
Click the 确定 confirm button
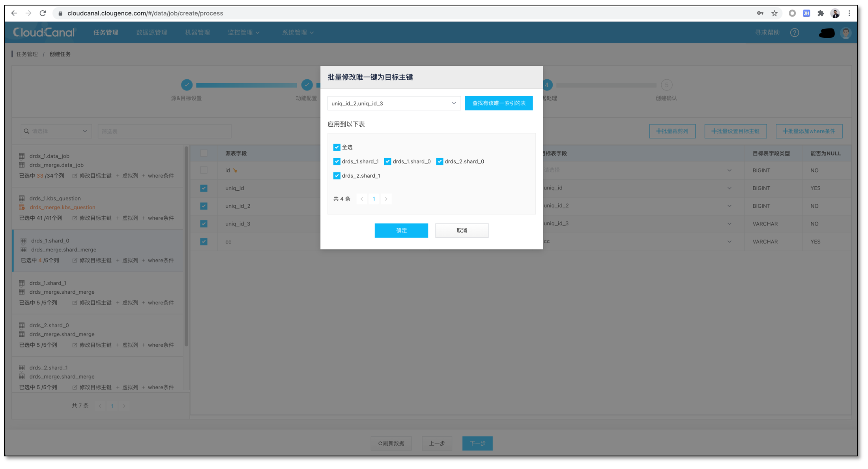point(401,231)
